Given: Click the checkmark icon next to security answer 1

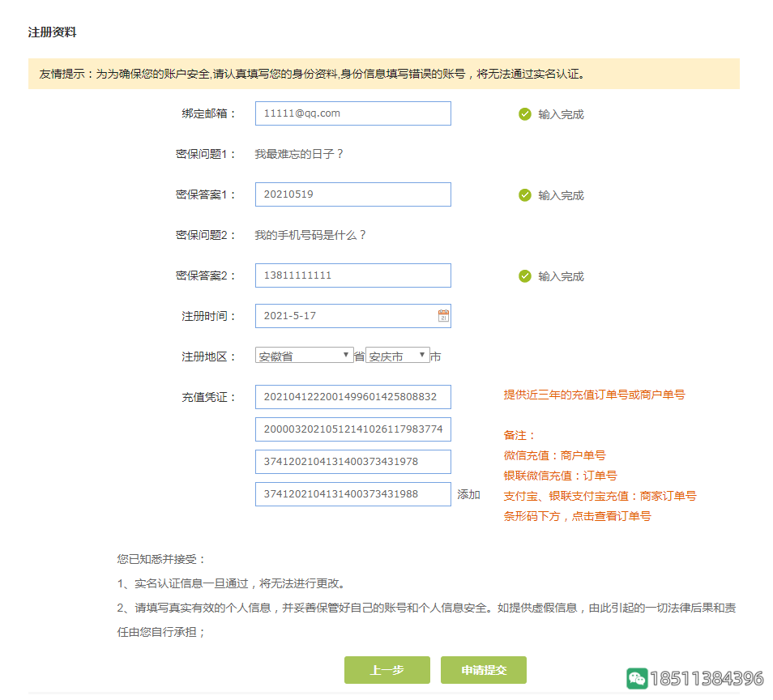Looking at the screenshot, I should coord(524,194).
